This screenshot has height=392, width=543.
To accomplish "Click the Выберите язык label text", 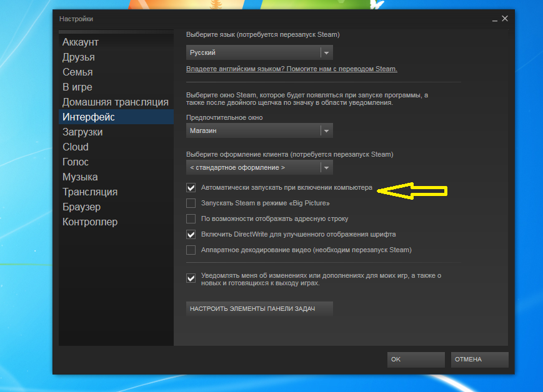I will tap(263, 34).
